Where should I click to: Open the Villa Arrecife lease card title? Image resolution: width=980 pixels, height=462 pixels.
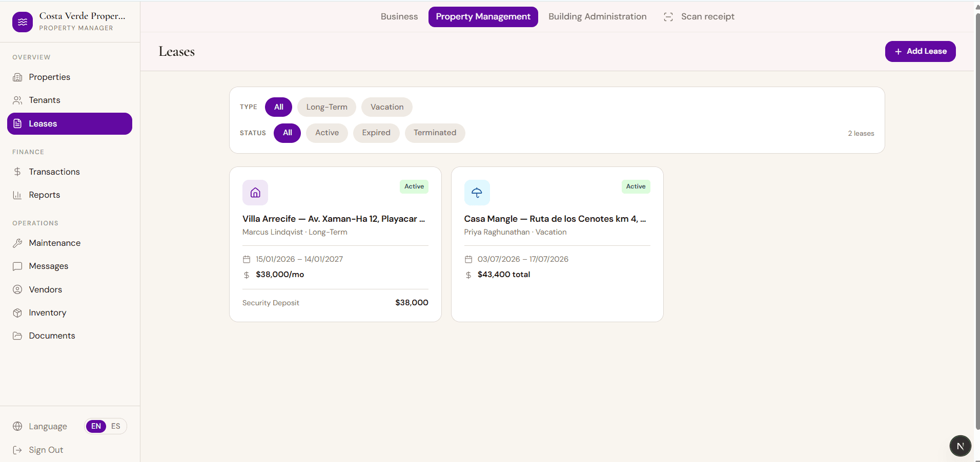point(334,219)
